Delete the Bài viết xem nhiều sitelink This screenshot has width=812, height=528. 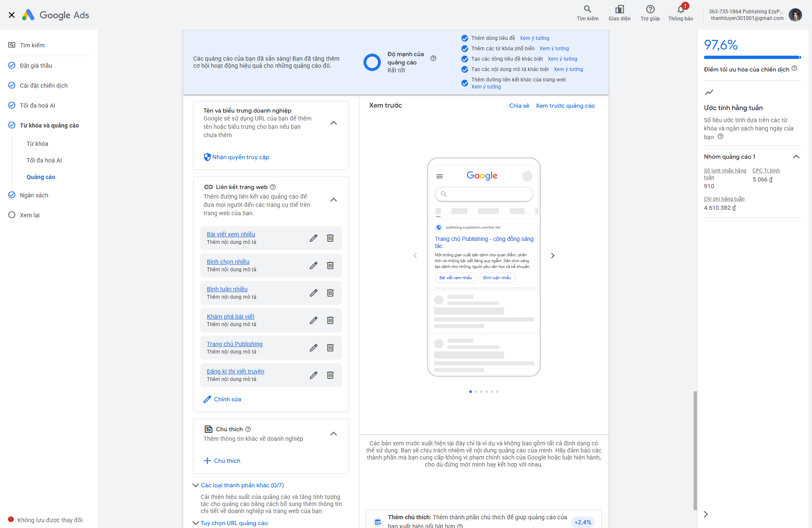[330, 238]
